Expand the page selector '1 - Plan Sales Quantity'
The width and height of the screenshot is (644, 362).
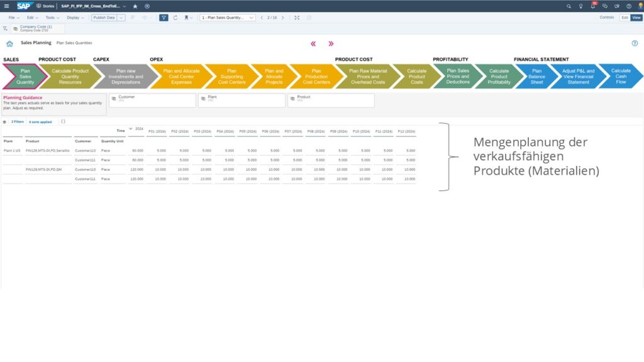pyautogui.click(x=252, y=18)
